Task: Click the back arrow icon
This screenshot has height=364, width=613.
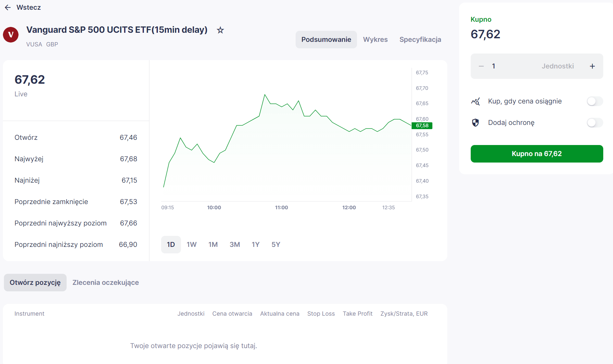Action: point(8,7)
